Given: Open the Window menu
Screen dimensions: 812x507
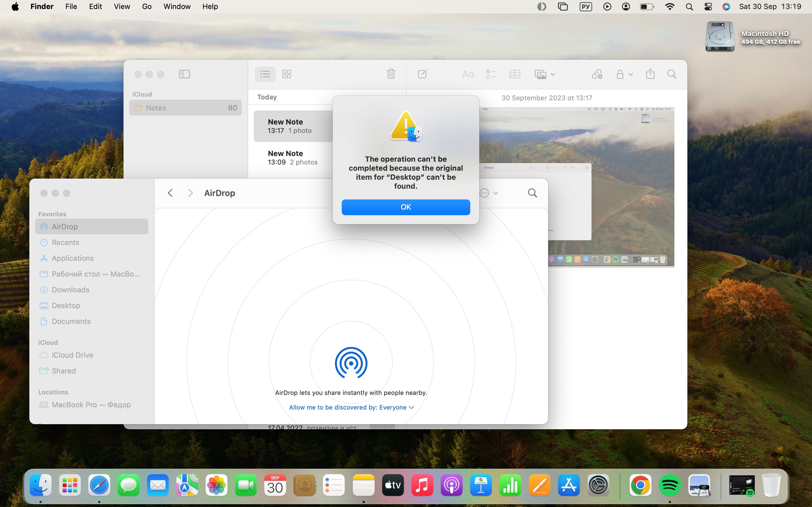Looking at the screenshot, I should tap(177, 6).
